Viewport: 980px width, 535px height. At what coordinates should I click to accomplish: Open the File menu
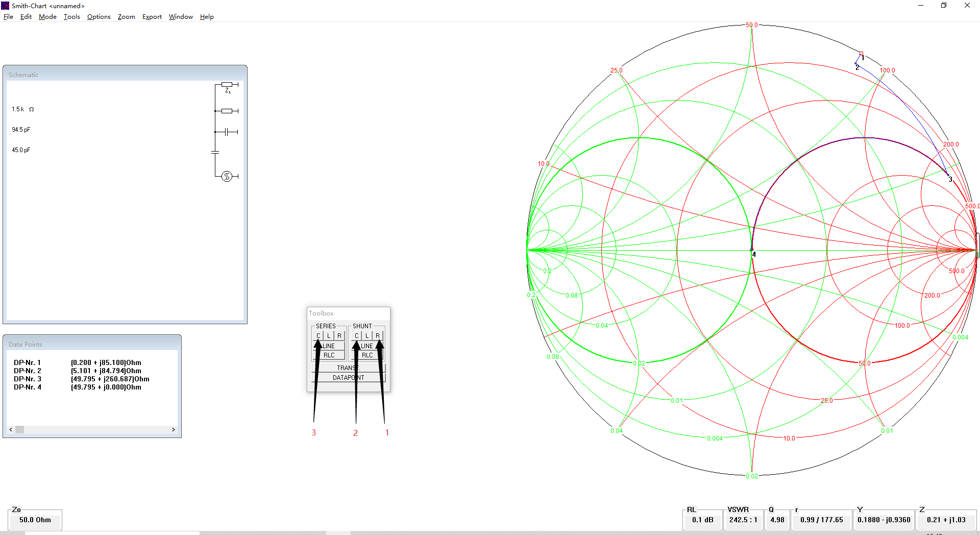(x=8, y=17)
